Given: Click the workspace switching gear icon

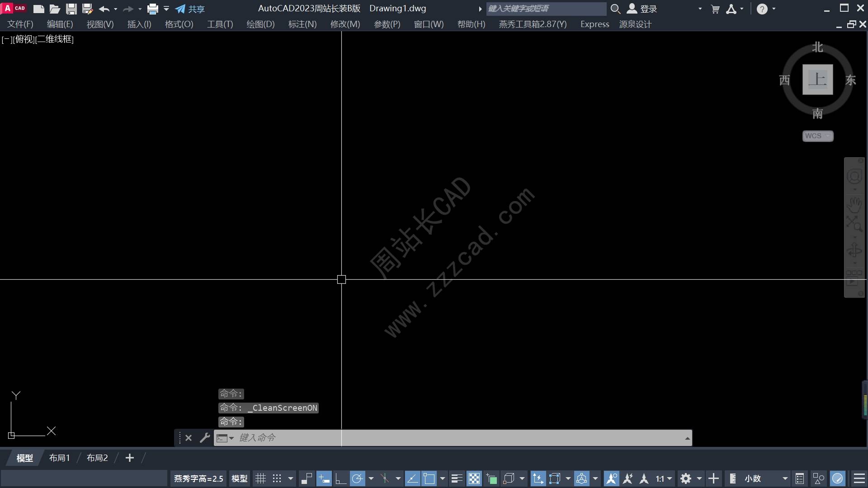Looking at the screenshot, I should pyautogui.click(x=686, y=479).
